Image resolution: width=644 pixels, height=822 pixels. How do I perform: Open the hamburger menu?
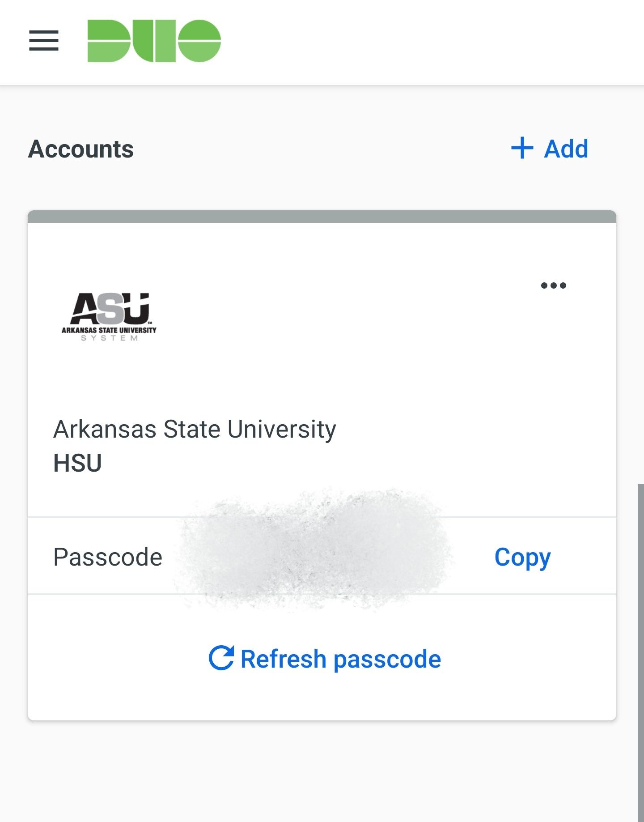[44, 41]
